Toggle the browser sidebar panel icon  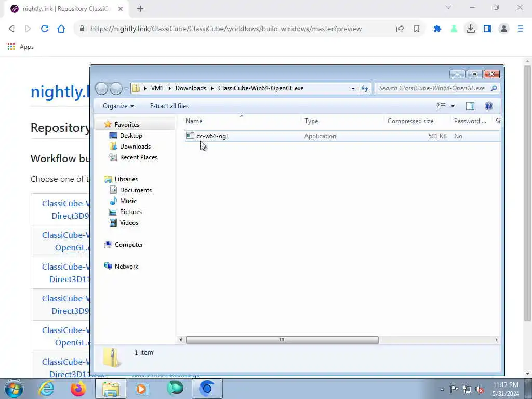point(487,29)
